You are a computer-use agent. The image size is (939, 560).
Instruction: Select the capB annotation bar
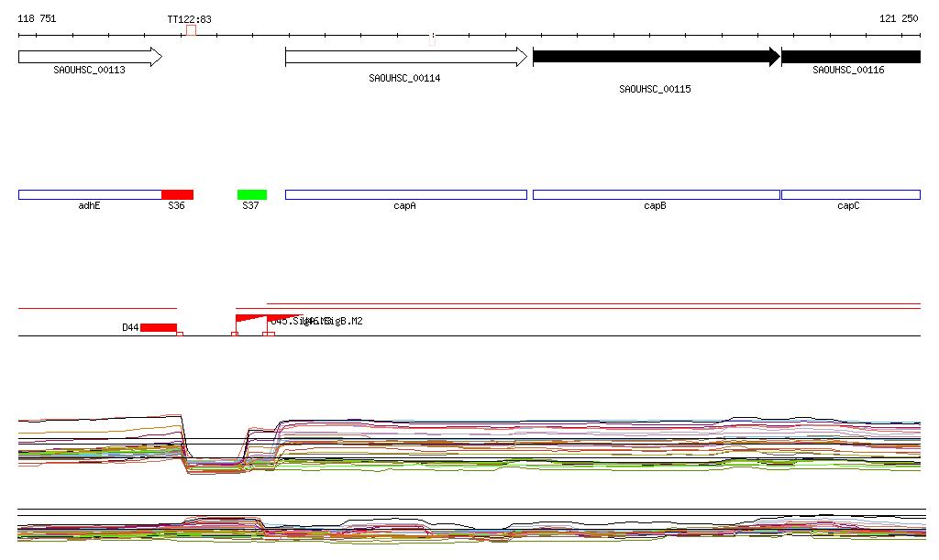coord(656,194)
